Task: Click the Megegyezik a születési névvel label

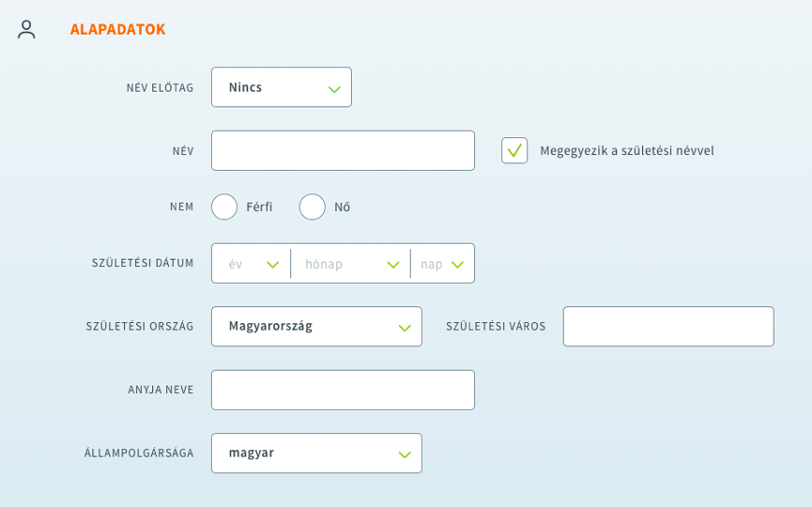Action: tap(627, 151)
